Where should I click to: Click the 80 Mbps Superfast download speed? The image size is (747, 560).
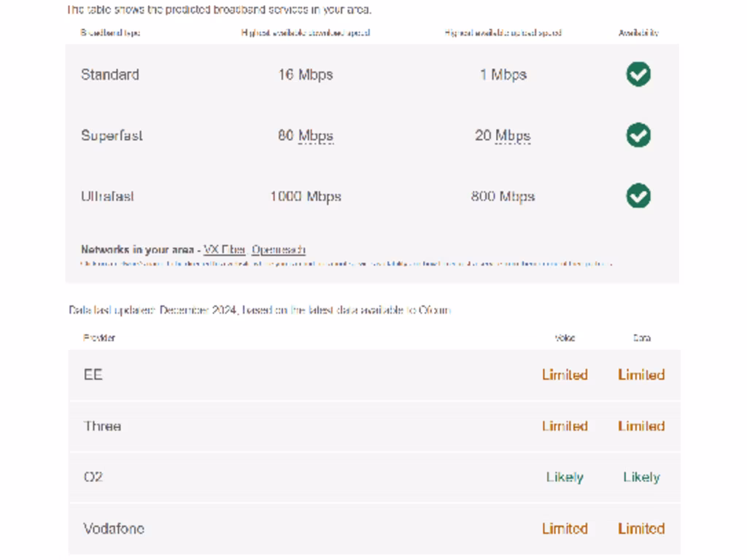[x=306, y=136]
